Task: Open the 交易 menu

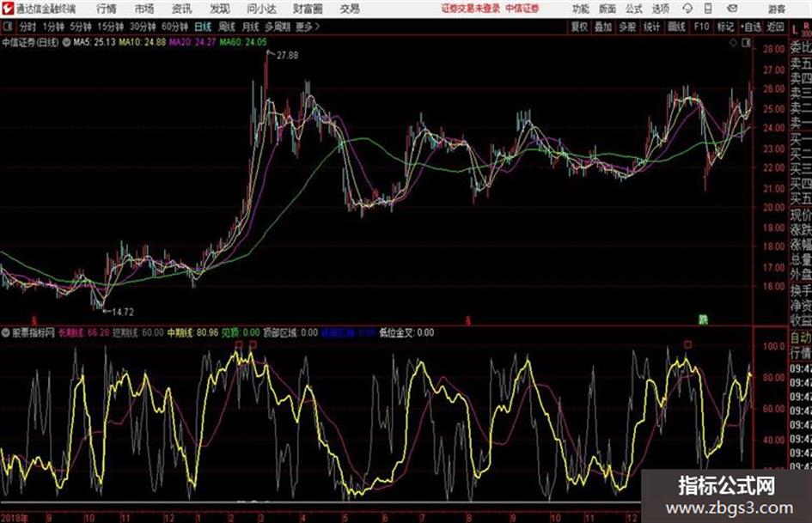Action: [350, 9]
